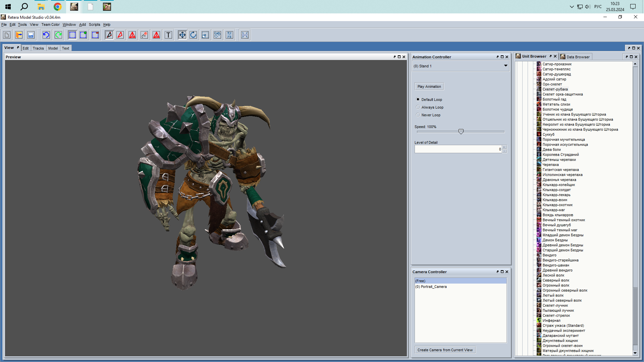Choose the add-to-selection rectangle tool
Image resolution: width=644 pixels, height=362 pixels.
(x=83, y=35)
